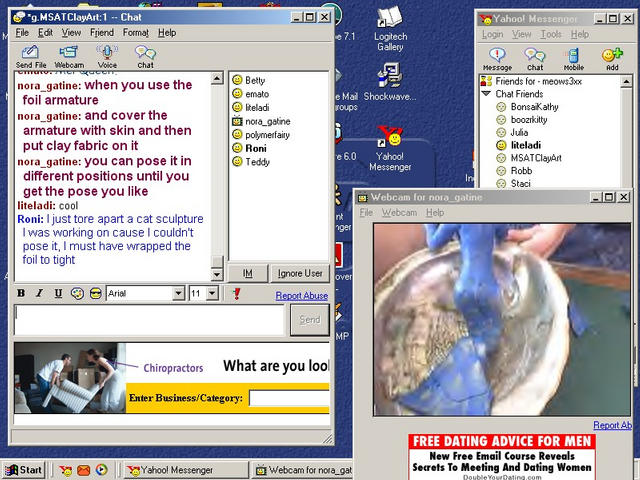
Task: Click the media player quick launch icon
Action: tap(102, 471)
